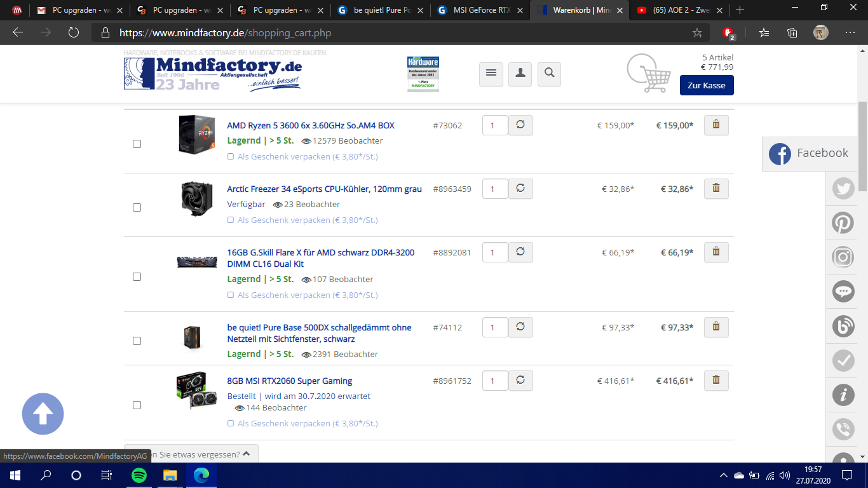
Task: Open the chat speech bubble icon
Action: [843, 292]
